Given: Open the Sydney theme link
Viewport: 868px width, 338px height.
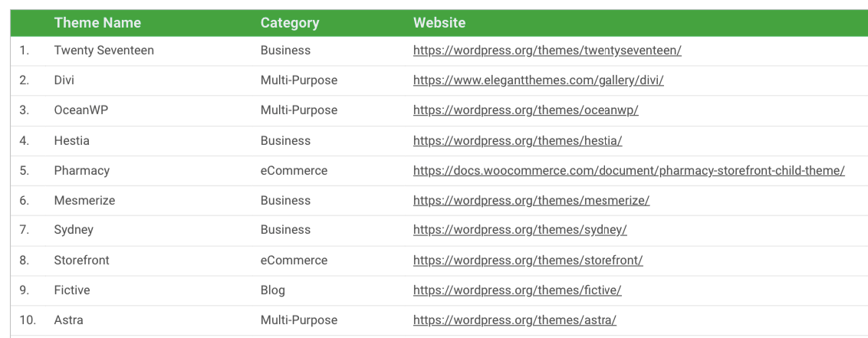Looking at the screenshot, I should click(x=520, y=230).
